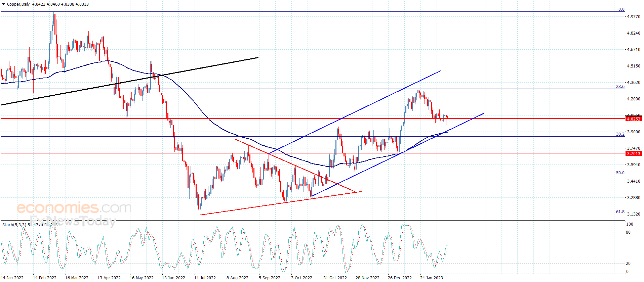Open the chart menu arrow beside Copper,Daily
Viewport: 644px width, 282px height.
pyautogui.click(x=4, y=4)
